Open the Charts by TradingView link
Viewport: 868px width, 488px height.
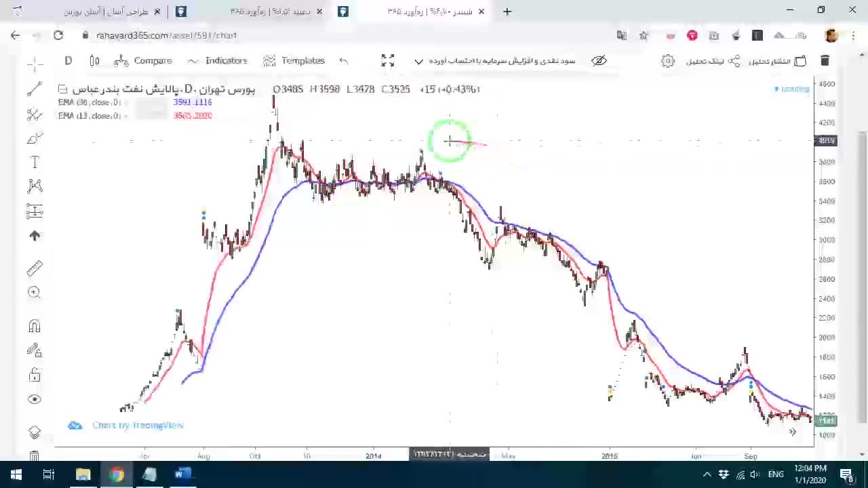[126, 425]
